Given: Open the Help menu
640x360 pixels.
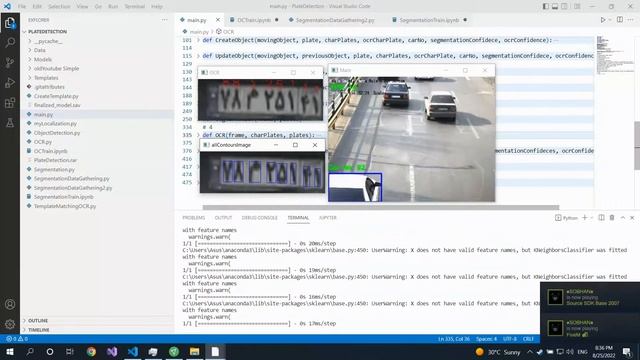Looking at the screenshot, I should click(157, 7).
